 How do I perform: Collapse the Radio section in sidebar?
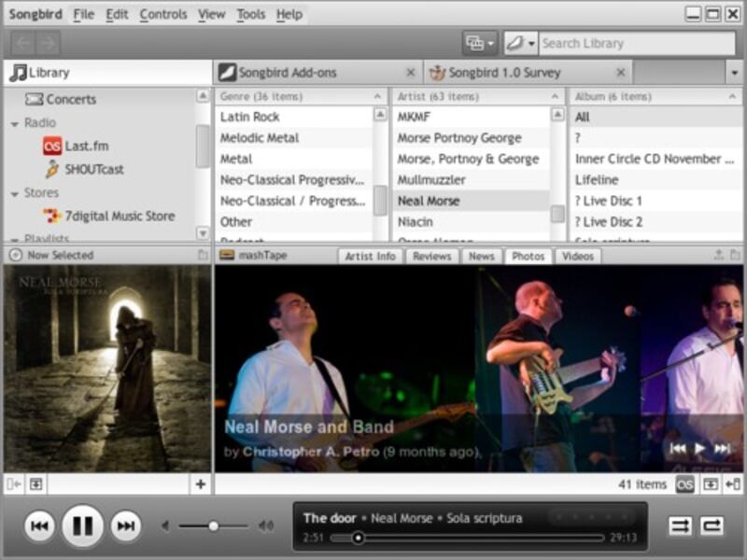pos(15,123)
